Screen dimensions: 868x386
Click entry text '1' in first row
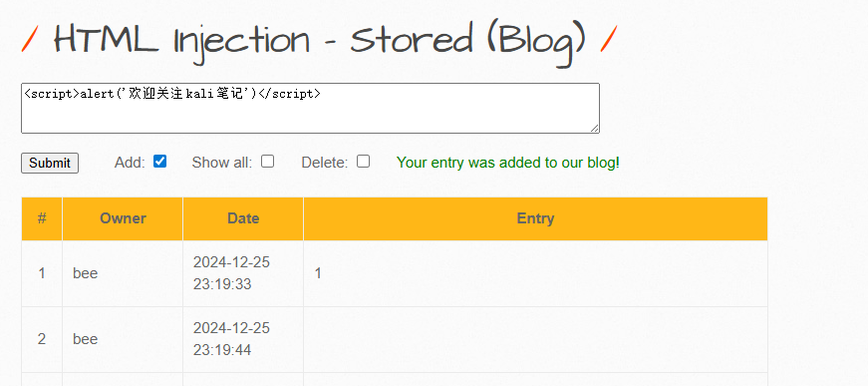(318, 273)
